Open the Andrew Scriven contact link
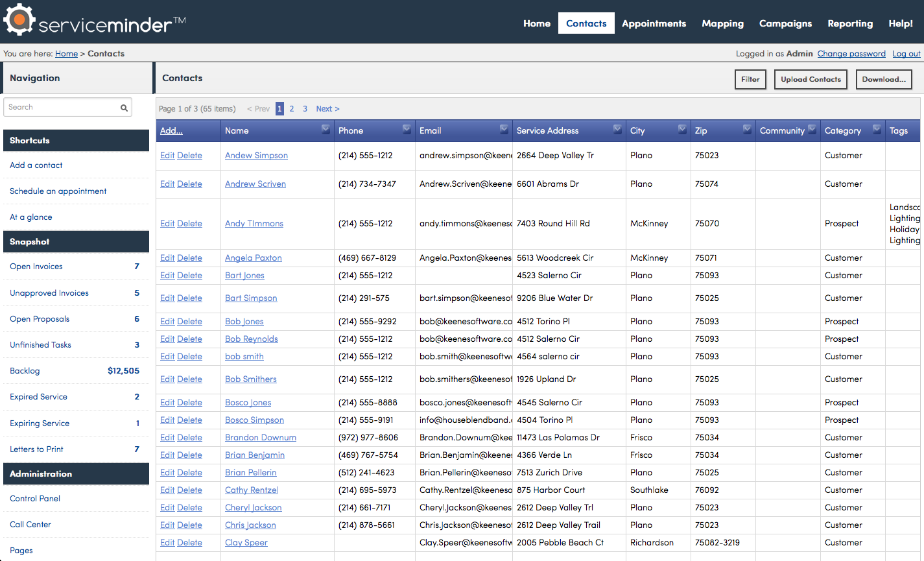This screenshot has height=561, width=924. (255, 184)
